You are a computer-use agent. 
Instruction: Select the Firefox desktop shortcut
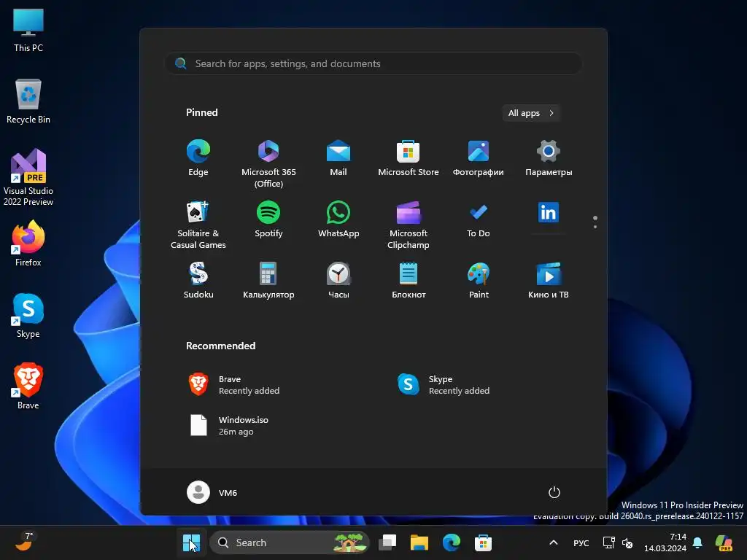pos(28,244)
